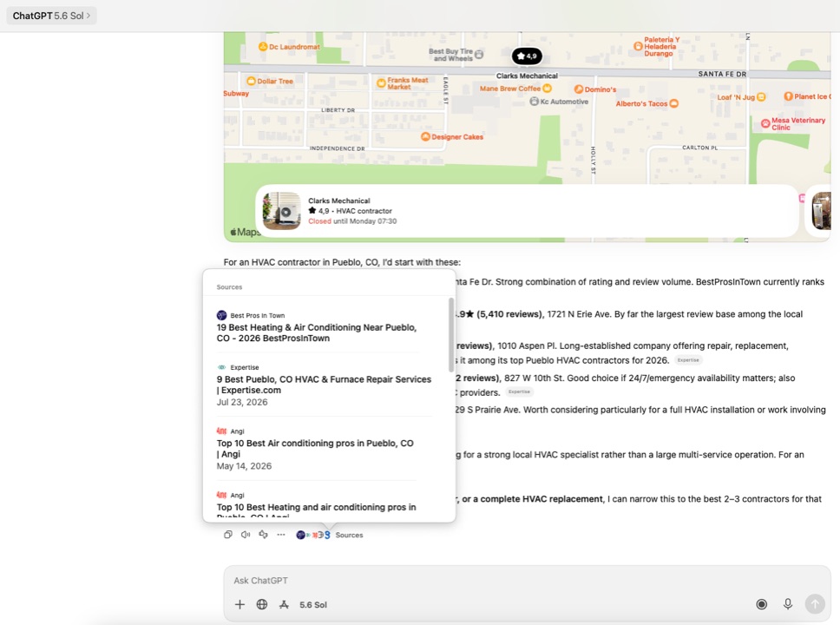Read the response aloud with speaker icon
The height and width of the screenshot is (625, 840).
246,535
